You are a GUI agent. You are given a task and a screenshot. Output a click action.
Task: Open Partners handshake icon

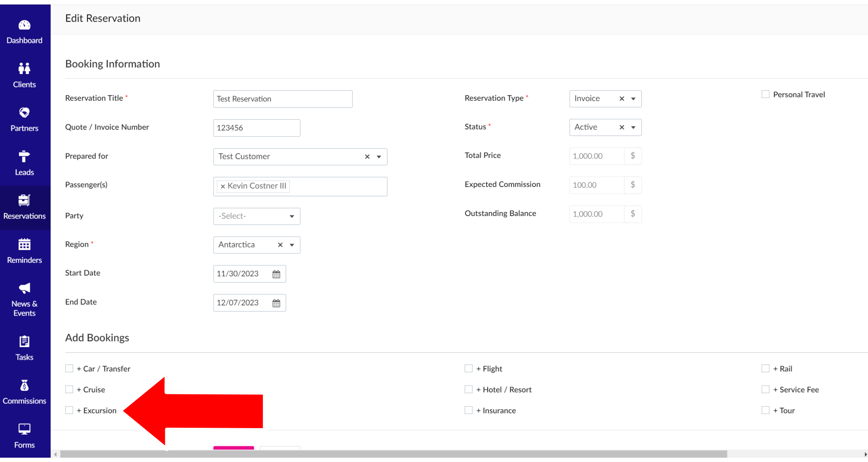(24, 113)
